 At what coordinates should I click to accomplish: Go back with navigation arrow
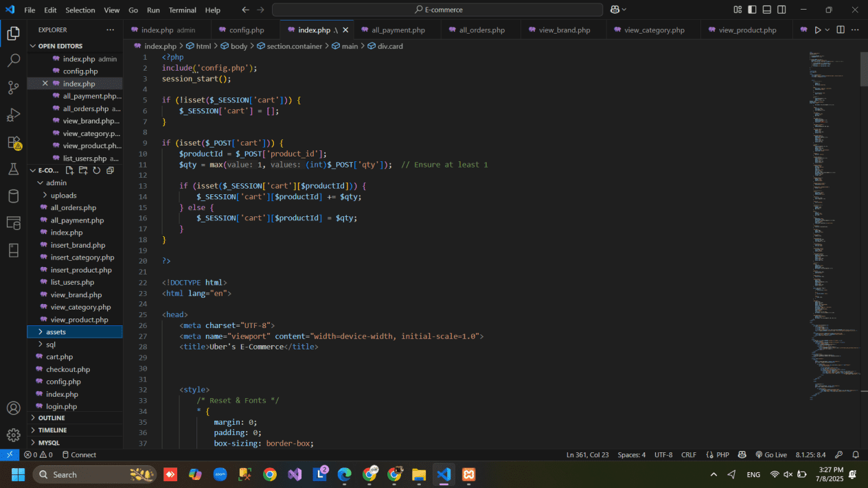pyautogui.click(x=246, y=10)
